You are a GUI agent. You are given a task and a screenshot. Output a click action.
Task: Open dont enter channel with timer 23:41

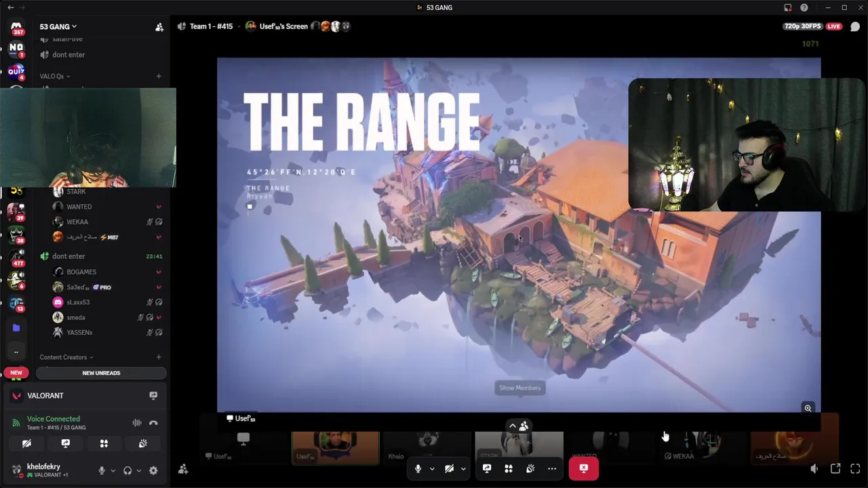pyautogui.click(x=102, y=256)
